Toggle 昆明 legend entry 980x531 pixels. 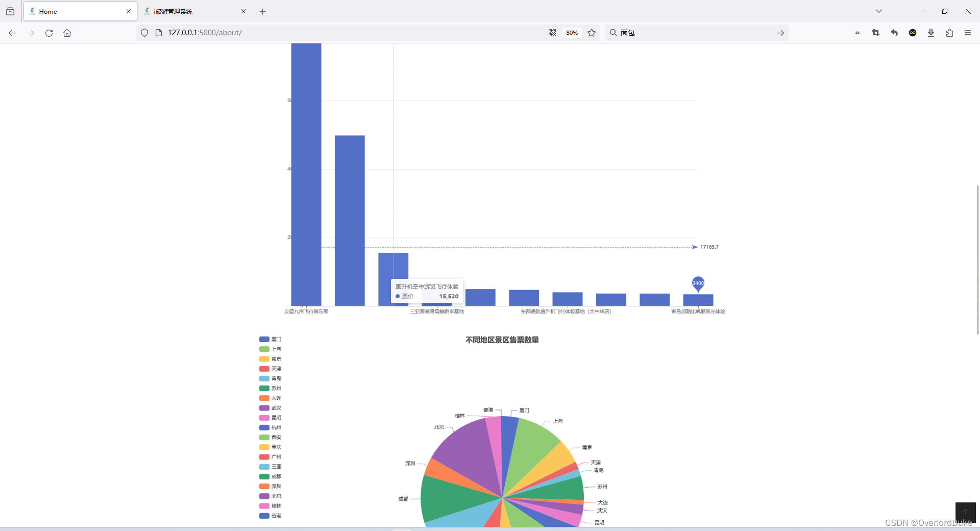(270, 418)
